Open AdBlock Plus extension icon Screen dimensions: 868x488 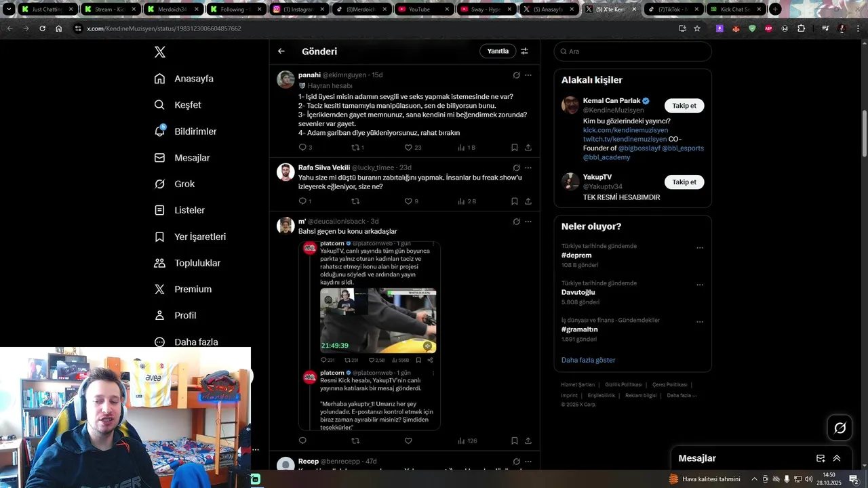click(x=768, y=28)
